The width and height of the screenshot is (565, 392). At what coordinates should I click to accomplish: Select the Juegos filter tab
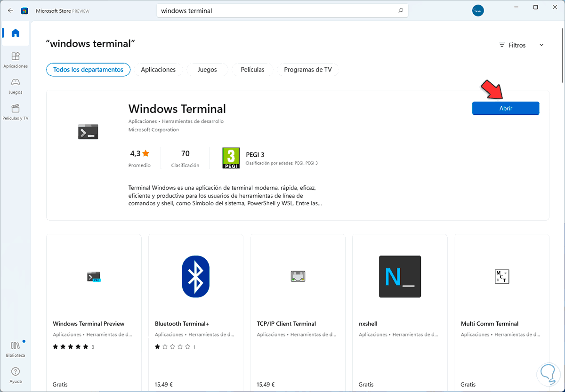pos(207,70)
